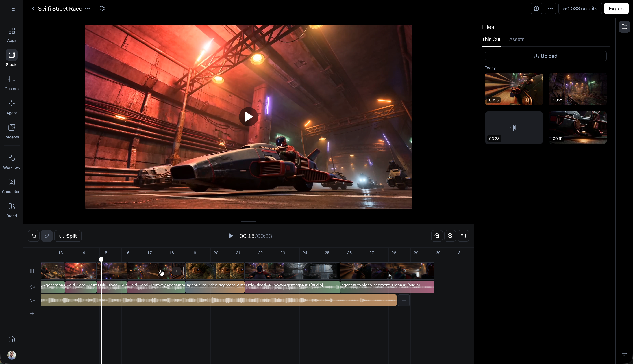Click the video track film icon
The image size is (633, 364).
pos(32,271)
